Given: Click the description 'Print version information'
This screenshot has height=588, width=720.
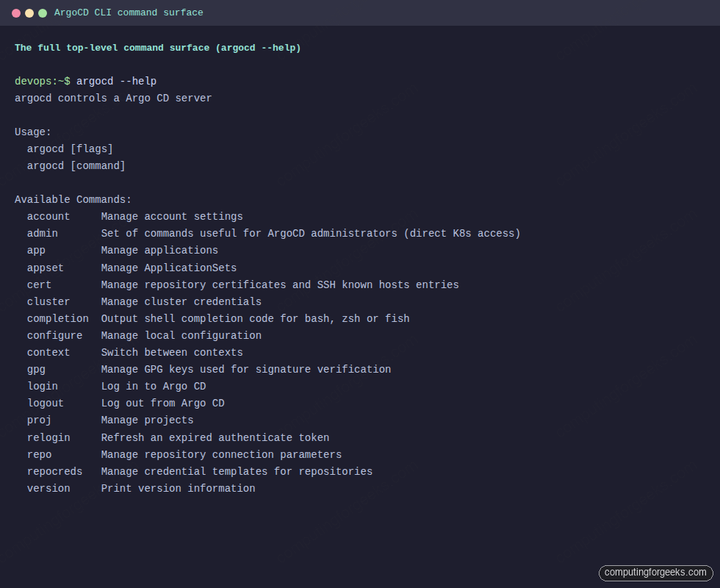Looking at the screenshot, I should [178, 489].
